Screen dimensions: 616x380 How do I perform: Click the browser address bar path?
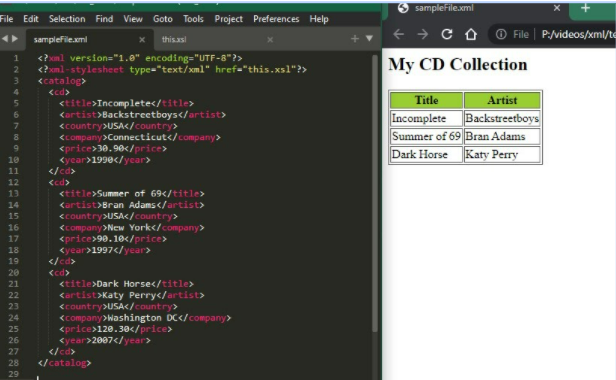578,35
